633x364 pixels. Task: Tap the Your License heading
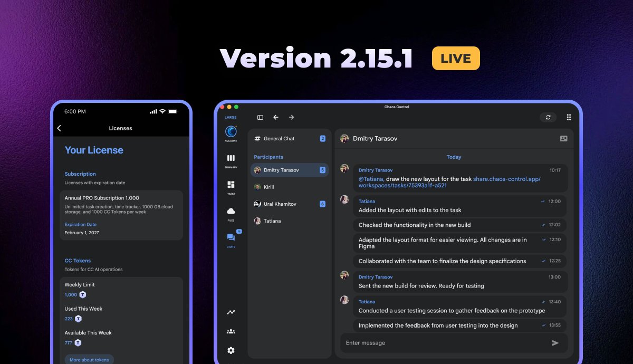(94, 150)
